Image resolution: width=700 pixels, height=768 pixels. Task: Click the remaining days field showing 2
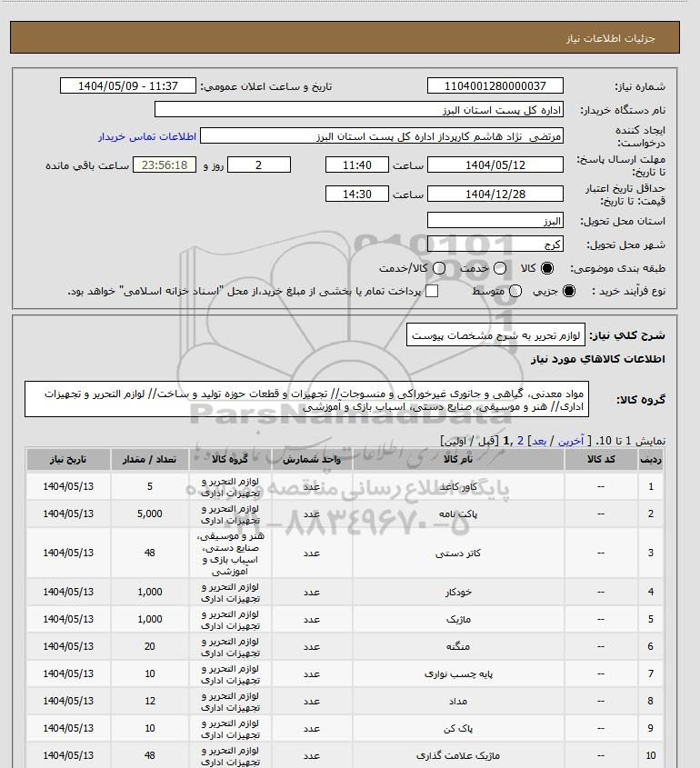click(259, 165)
